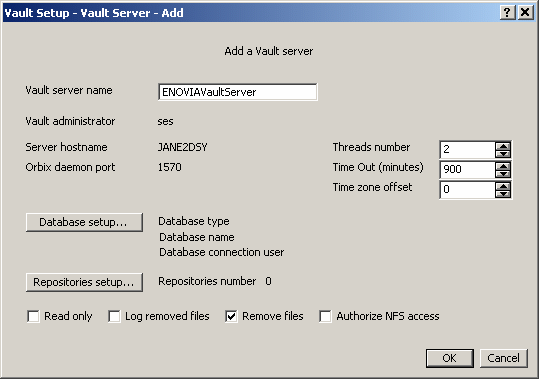Click the help question mark icon
This screenshot has height=379, width=539.
coord(507,12)
